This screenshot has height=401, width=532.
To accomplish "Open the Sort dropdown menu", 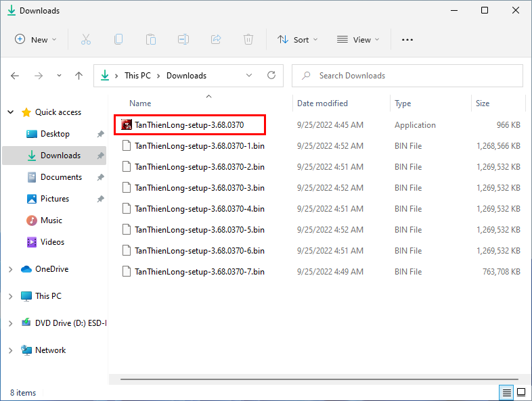I will (x=298, y=40).
